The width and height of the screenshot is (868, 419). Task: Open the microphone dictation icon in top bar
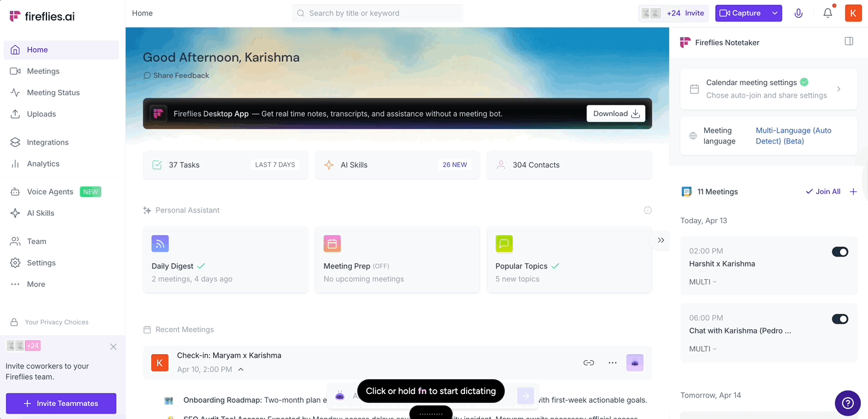point(798,13)
